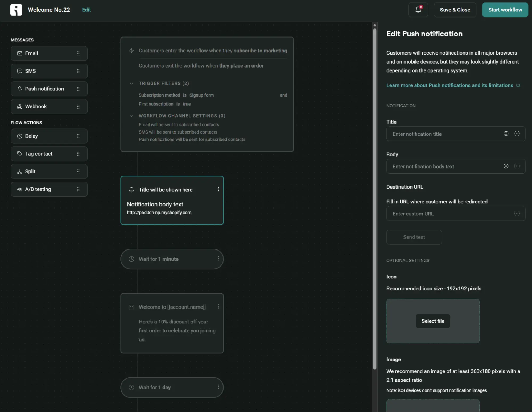This screenshot has height=412, width=532.
Task: Click the drag handle on Delay block
Action: click(78, 136)
